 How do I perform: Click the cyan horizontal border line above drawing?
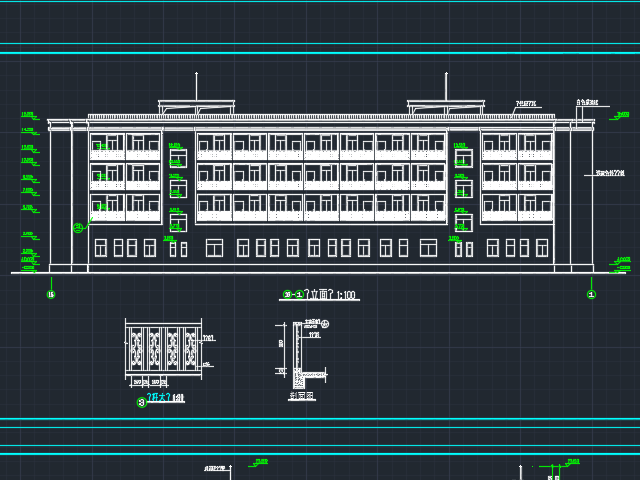tap(320, 53)
